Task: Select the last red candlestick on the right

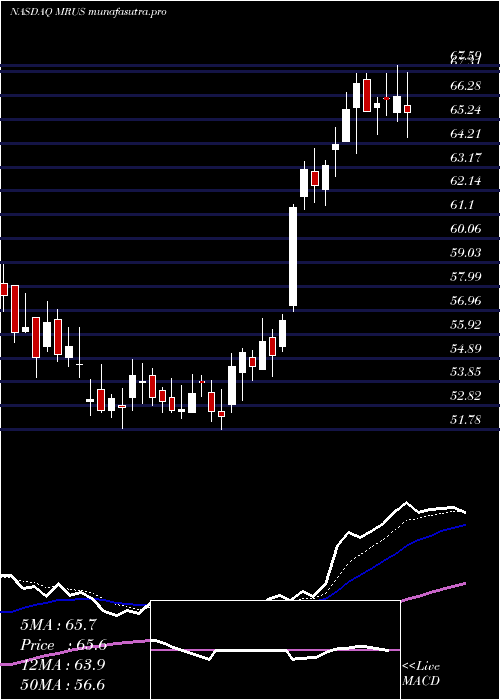Action: point(408,109)
